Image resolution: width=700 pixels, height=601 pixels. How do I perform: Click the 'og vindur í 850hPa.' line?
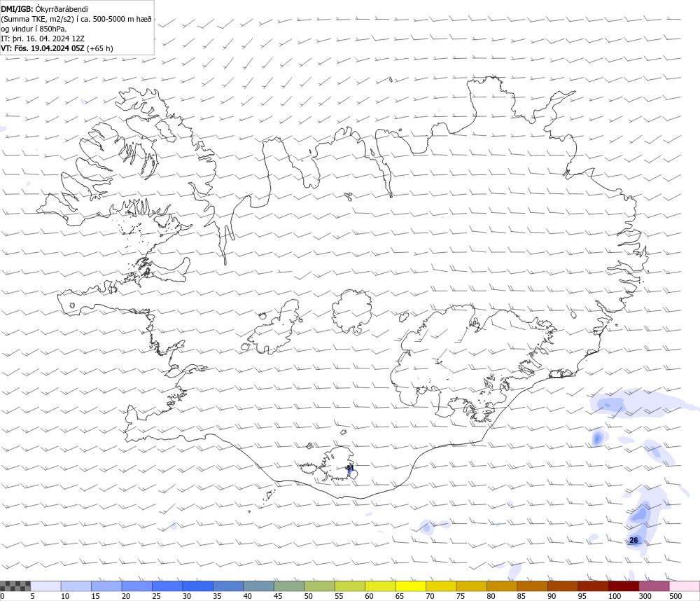click(x=34, y=29)
